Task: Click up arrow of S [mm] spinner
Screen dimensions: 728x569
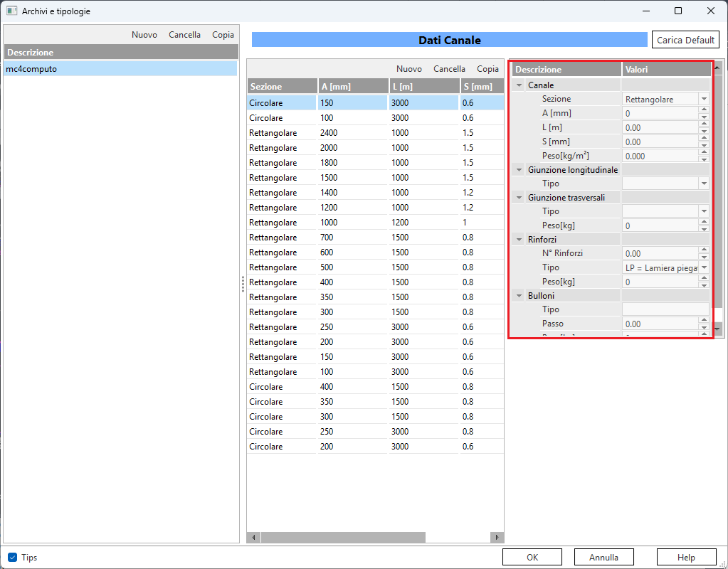Action: [x=704, y=138]
